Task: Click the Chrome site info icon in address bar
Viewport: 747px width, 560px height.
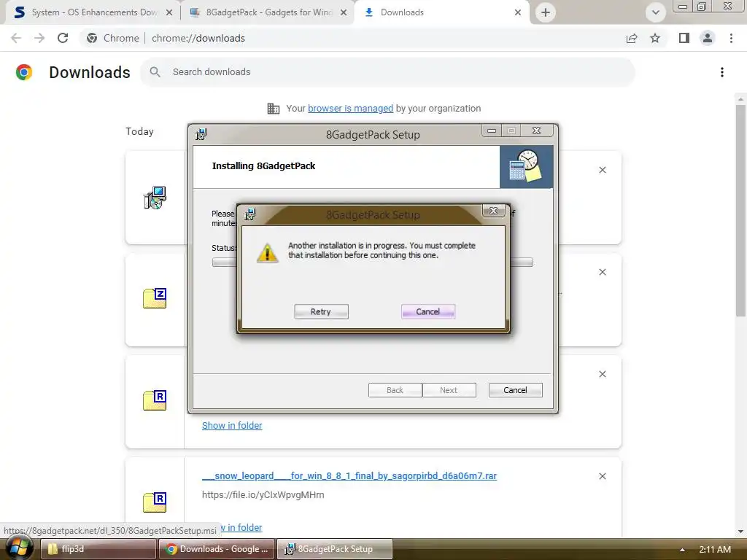Action: (x=92, y=38)
